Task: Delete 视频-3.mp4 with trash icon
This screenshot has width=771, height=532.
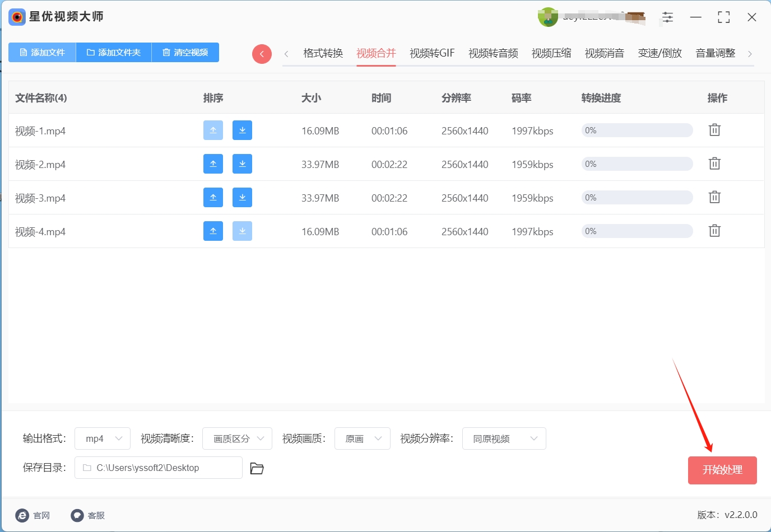Action: pos(714,197)
